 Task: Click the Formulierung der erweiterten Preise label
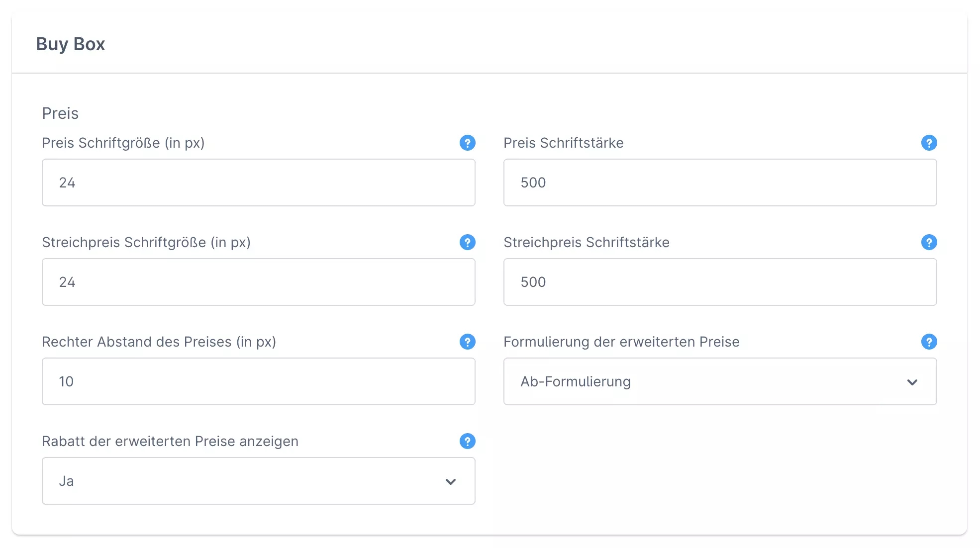click(621, 342)
